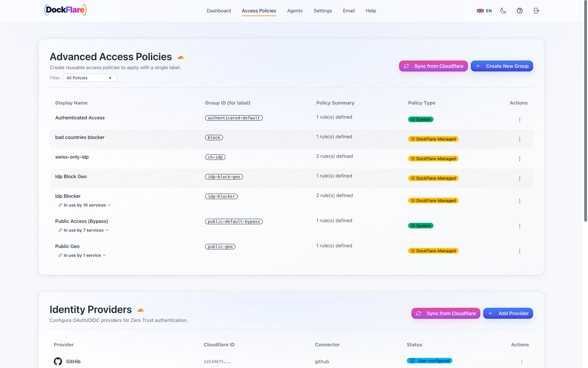The height and width of the screenshot is (368, 588).
Task: Click the idp-block-geo group ID badge
Action: [224, 177]
